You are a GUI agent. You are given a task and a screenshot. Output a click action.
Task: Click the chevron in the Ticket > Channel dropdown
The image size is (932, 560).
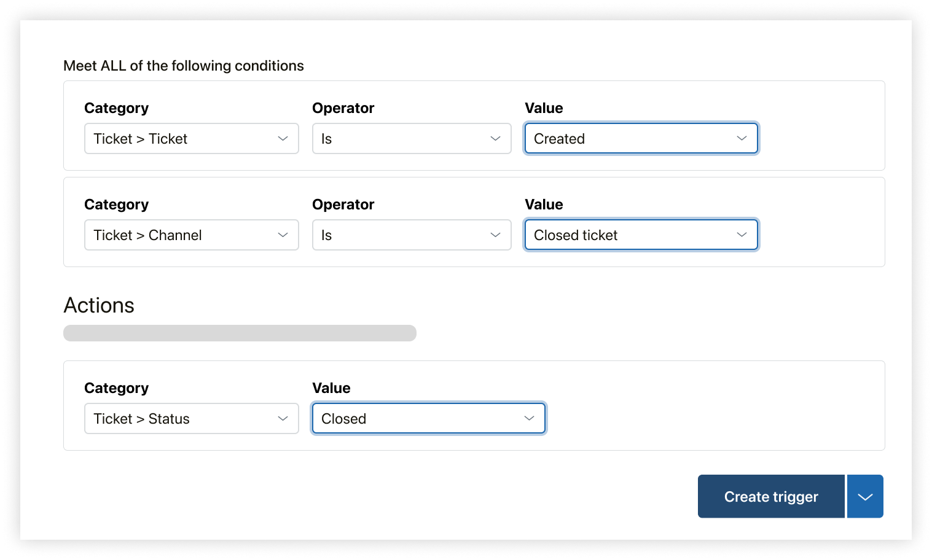[283, 235]
